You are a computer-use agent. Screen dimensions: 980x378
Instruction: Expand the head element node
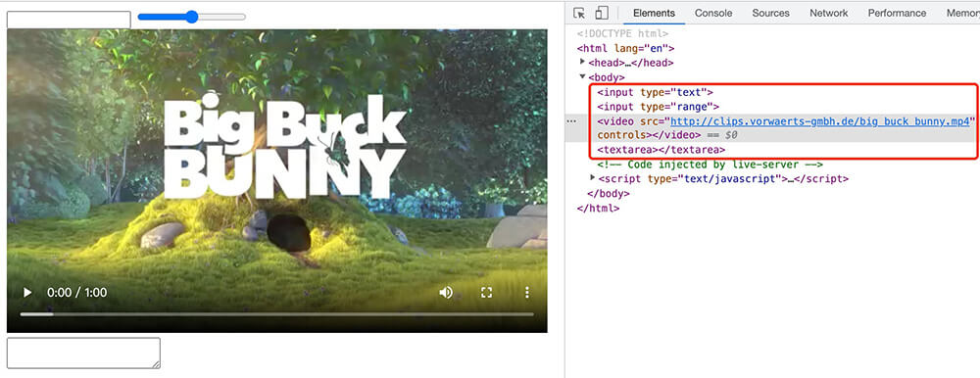582,62
